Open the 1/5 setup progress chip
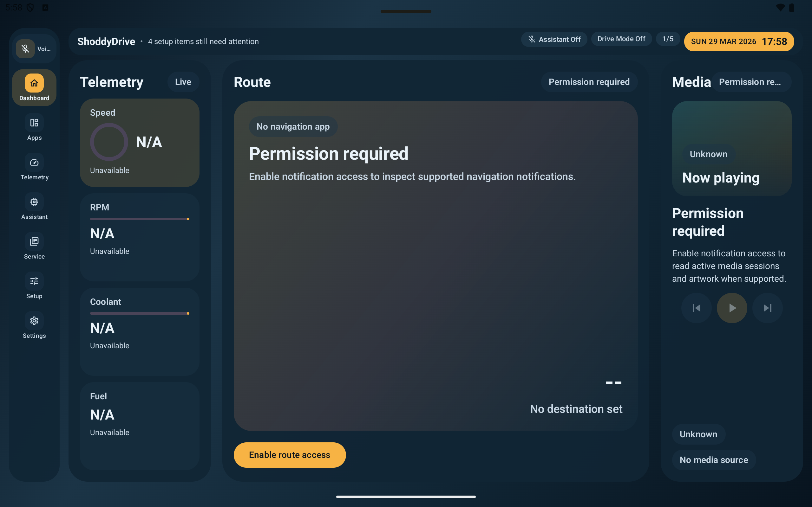Image resolution: width=812 pixels, height=507 pixels. point(668,39)
